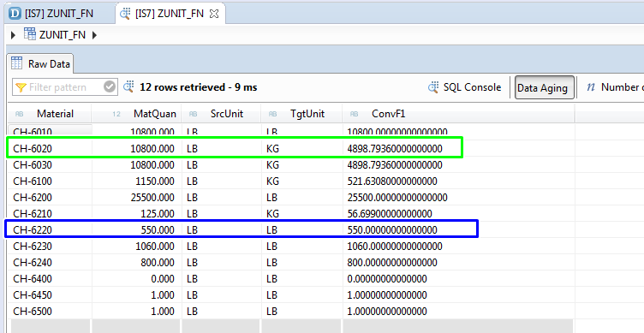Click the SQL Console icon
Screen dimensions: 644x333
[432, 87]
